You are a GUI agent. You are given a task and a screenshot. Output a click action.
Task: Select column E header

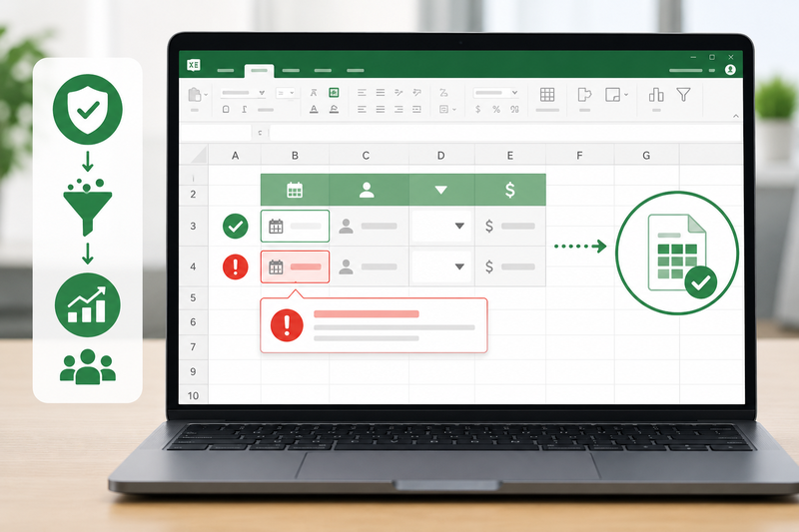510,156
